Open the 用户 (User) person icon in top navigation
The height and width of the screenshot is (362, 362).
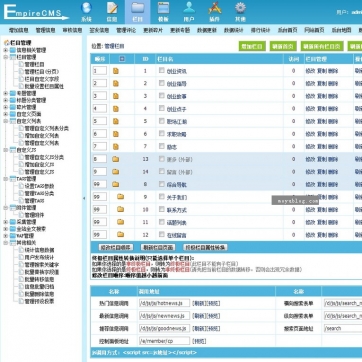189,8
